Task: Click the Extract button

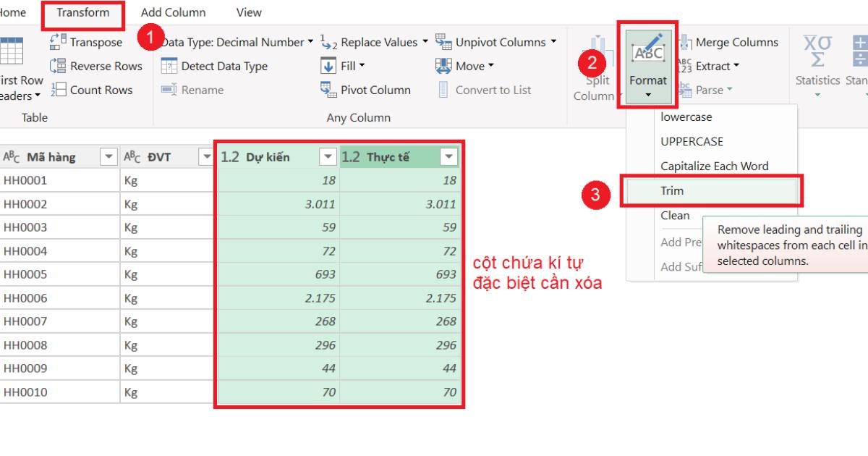Action: [x=716, y=66]
